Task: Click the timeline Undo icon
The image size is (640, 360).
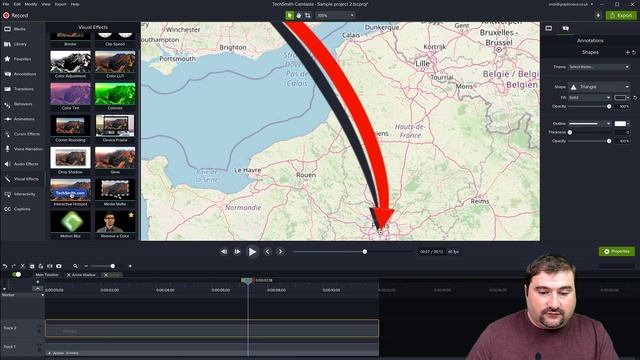Action: 5,266
